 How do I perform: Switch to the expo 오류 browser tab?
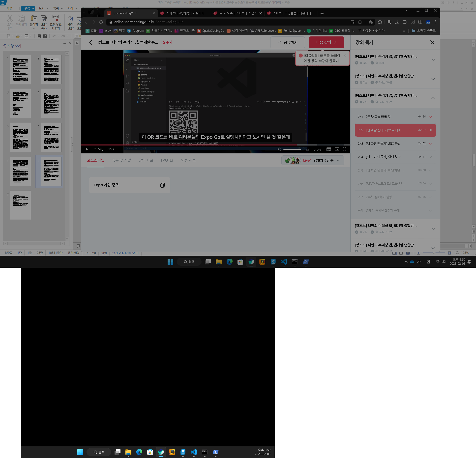coord(238,13)
